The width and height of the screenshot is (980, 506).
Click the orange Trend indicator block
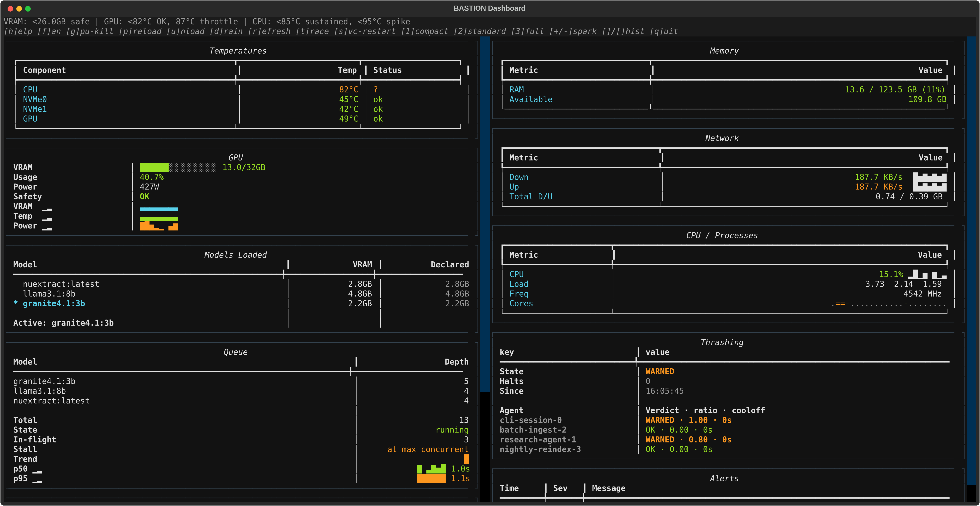click(x=466, y=459)
